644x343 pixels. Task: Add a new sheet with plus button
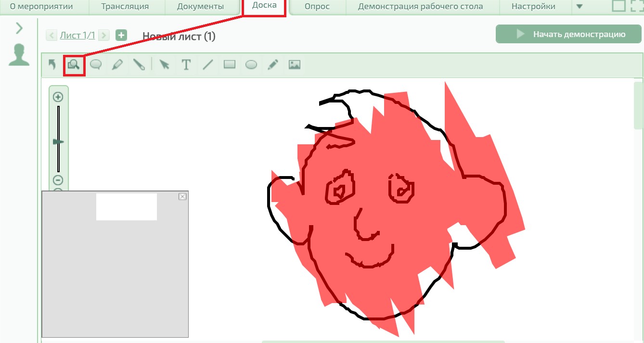pyautogui.click(x=121, y=35)
